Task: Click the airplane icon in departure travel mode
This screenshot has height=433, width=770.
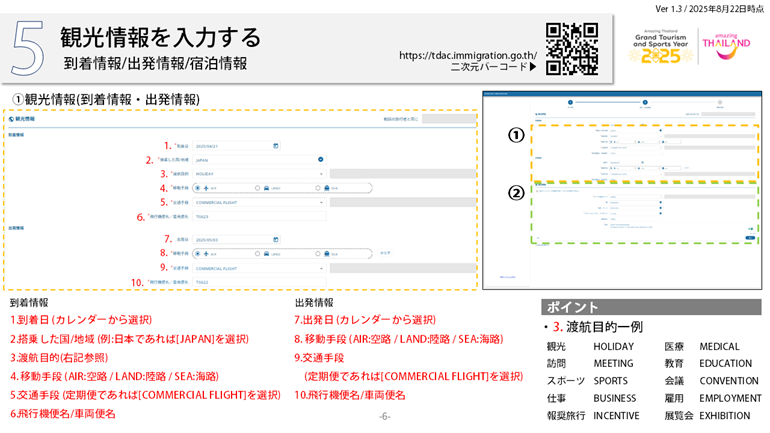Action: [206, 254]
